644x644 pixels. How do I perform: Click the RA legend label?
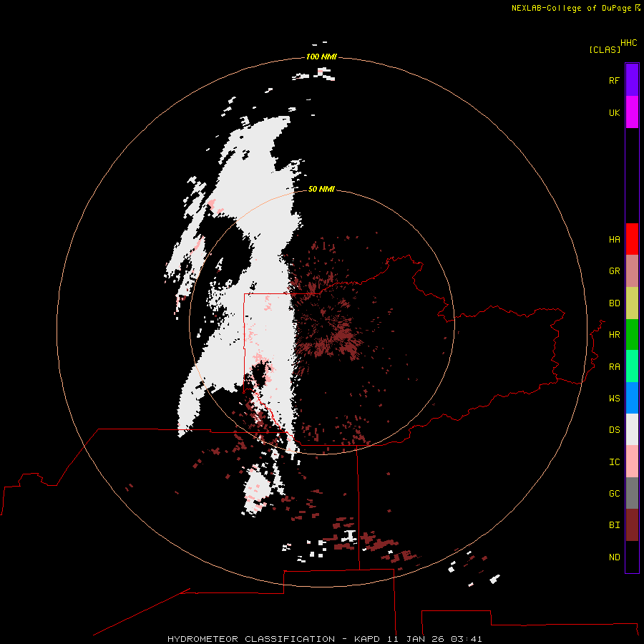(614, 367)
